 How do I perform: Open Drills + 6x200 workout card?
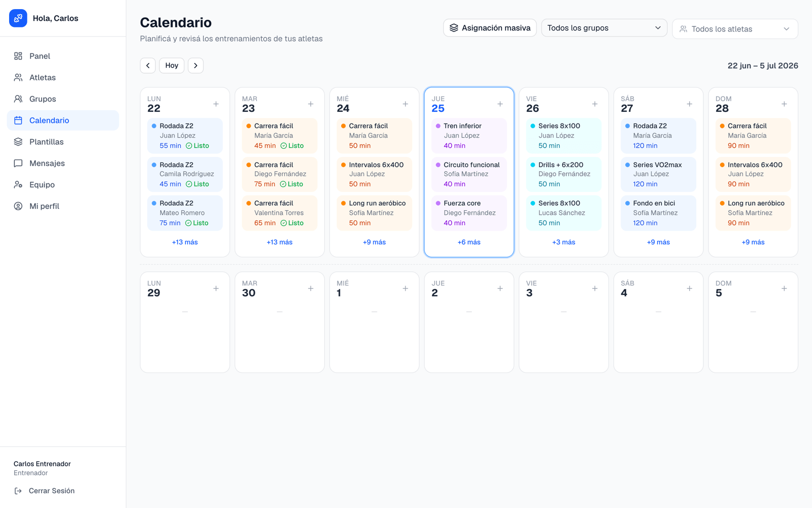(x=564, y=174)
